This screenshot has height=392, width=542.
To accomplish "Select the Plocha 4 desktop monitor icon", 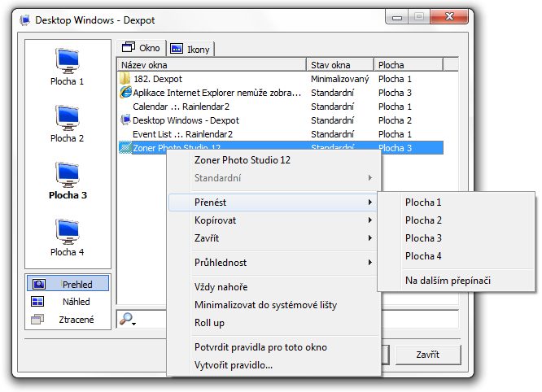I will (68, 232).
